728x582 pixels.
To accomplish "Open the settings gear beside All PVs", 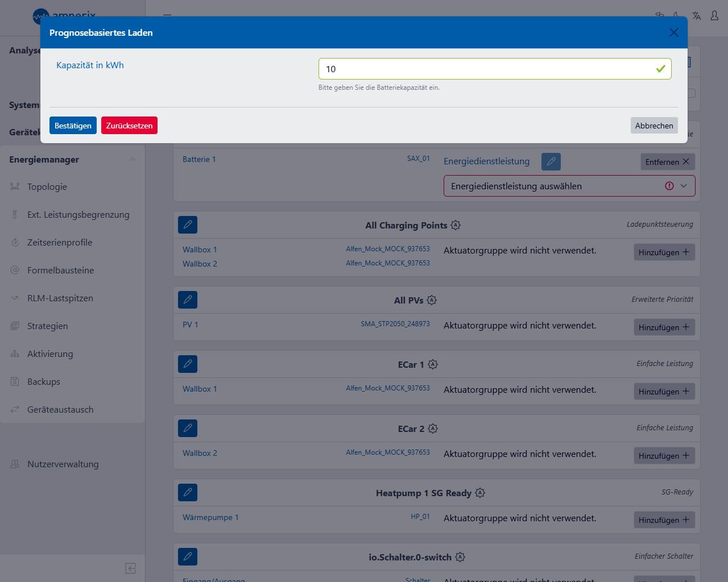I will tap(432, 300).
